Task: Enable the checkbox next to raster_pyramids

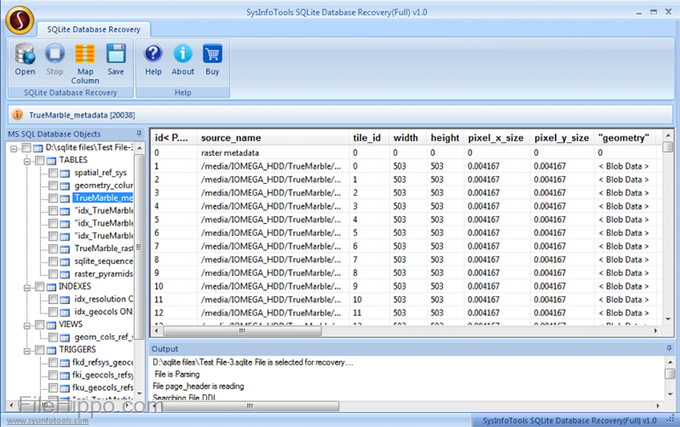Action: (51, 273)
